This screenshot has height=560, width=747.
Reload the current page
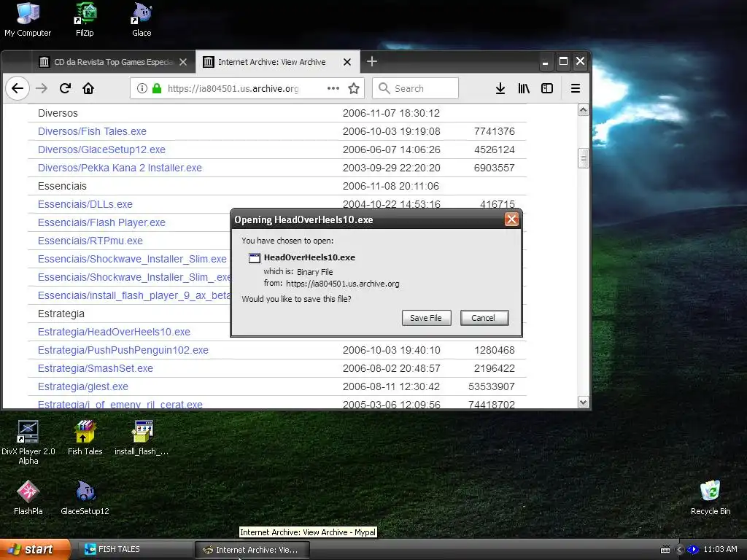point(65,88)
